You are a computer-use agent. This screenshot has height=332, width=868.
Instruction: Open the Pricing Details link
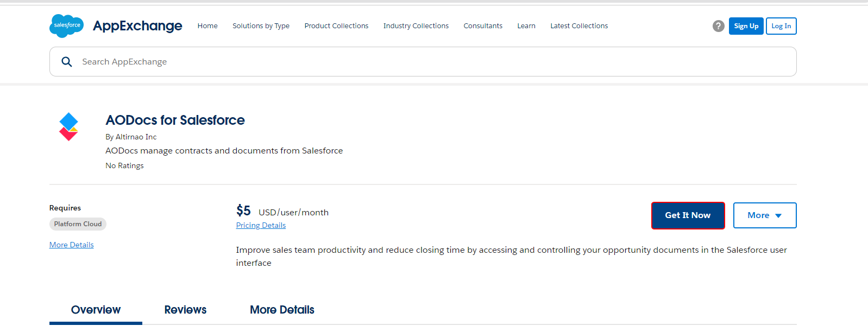click(x=261, y=226)
